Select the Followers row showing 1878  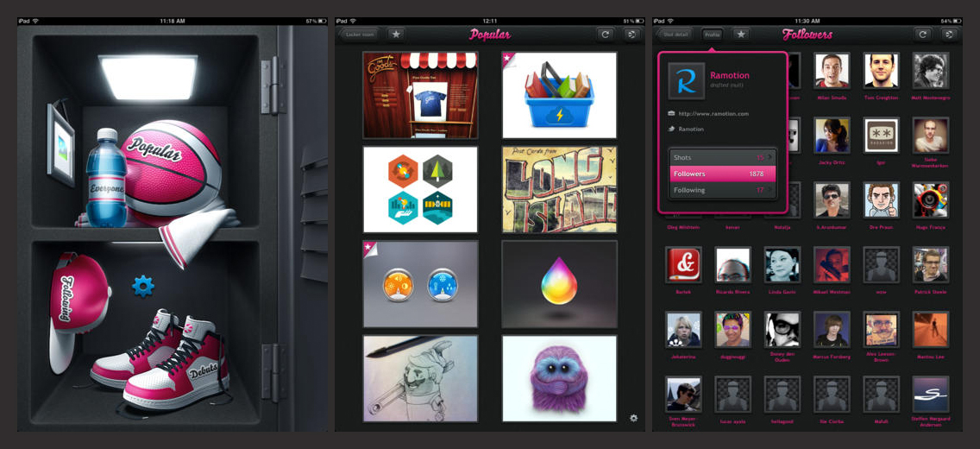723,174
